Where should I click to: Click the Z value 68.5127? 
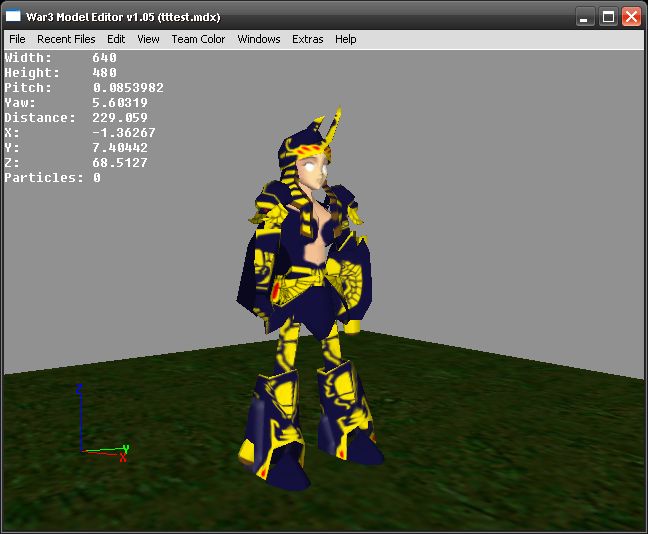coord(120,163)
